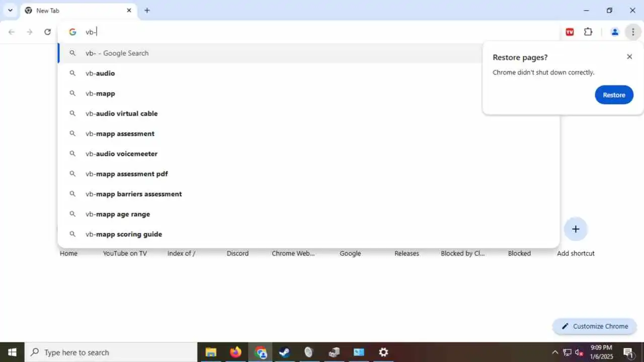Viewport: 644px width, 362px height.
Task: Dismiss the Restore pages popup
Action: tap(629, 56)
